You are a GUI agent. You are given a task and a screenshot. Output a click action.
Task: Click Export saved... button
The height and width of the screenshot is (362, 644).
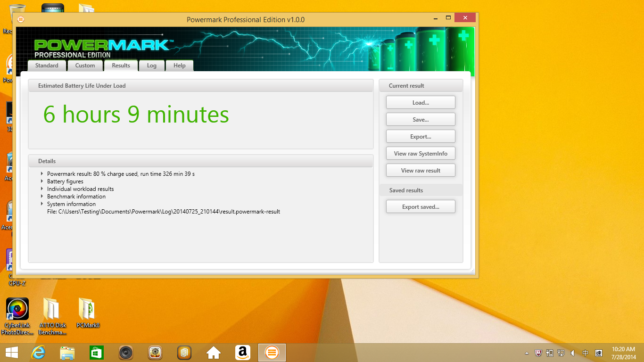pos(421,206)
